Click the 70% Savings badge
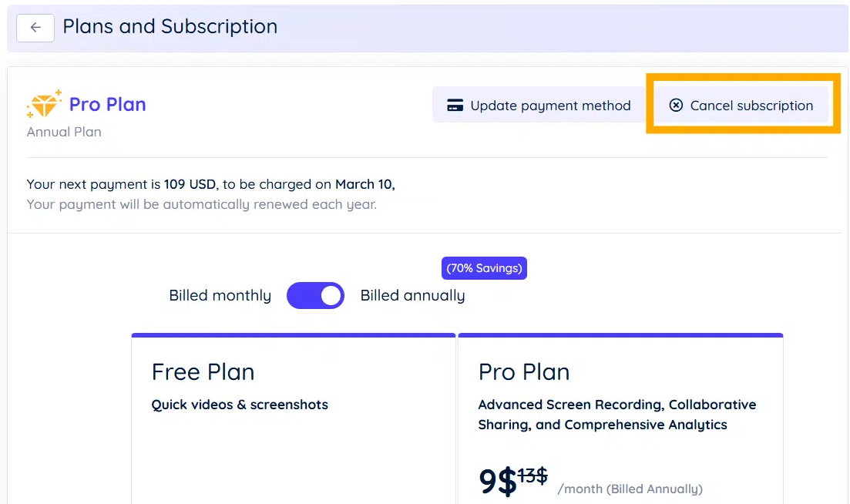This screenshot has width=850, height=504. click(484, 267)
